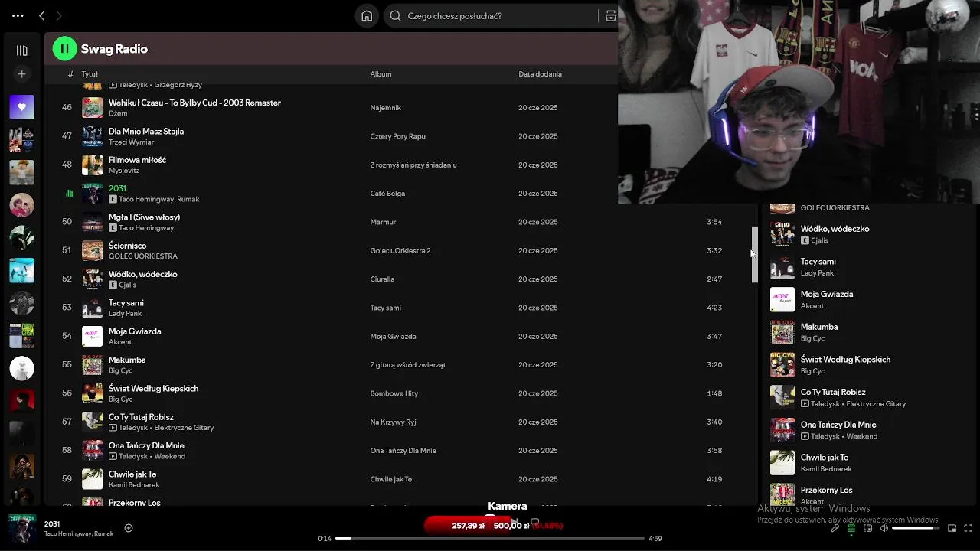Open Taco Hemingway link in now-playing bar
Viewport: 980px width, 551px height.
[68, 534]
